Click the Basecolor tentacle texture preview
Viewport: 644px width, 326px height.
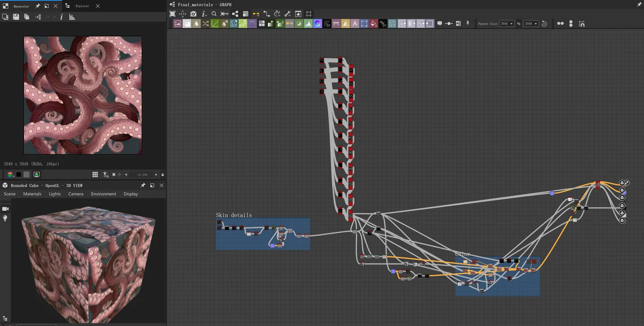[83, 95]
